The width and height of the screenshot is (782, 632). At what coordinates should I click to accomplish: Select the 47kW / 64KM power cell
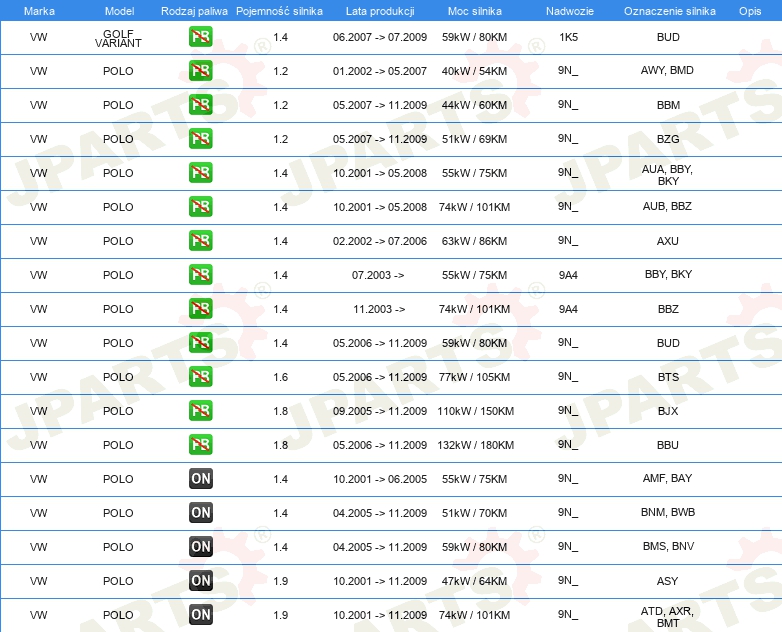coord(474,581)
